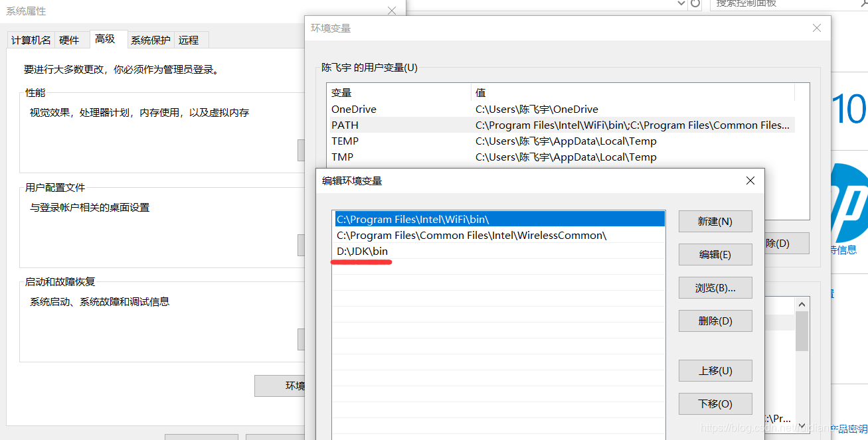Screen dimensions: 868x440
Task: Close the 环境变量 window
Action: coord(817,28)
